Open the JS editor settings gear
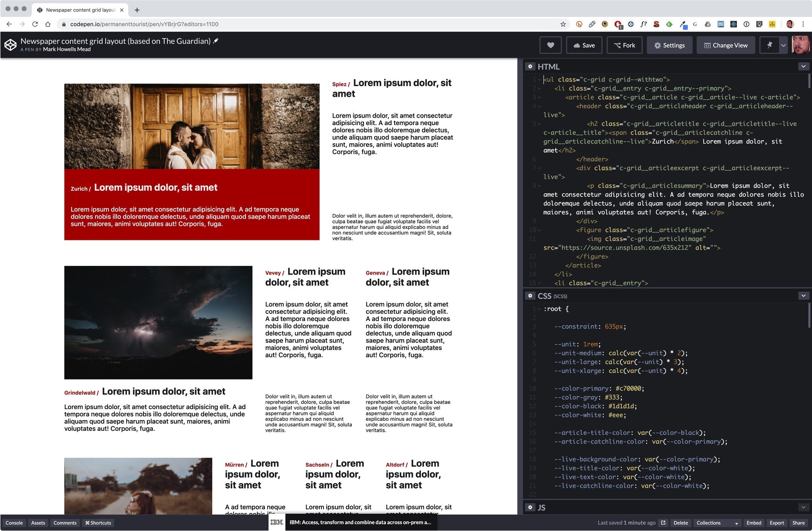This screenshot has width=812, height=531. (530, 507)
